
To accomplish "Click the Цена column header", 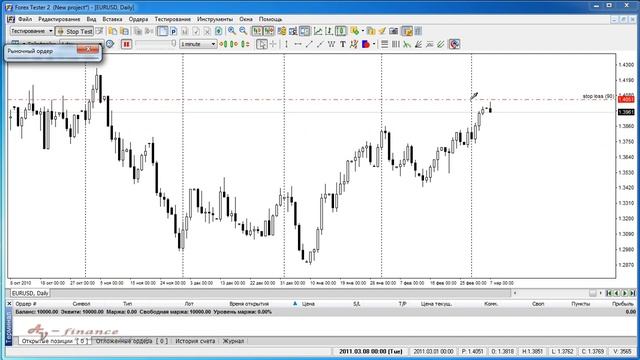I will [308, 304].
